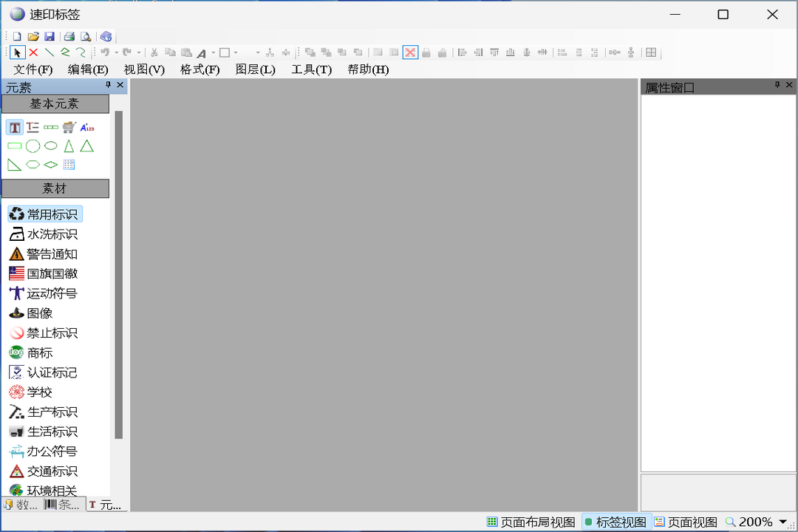Select the text element tool in 基本元素
This screenshot has width=798, height=532.
point(15,127)
